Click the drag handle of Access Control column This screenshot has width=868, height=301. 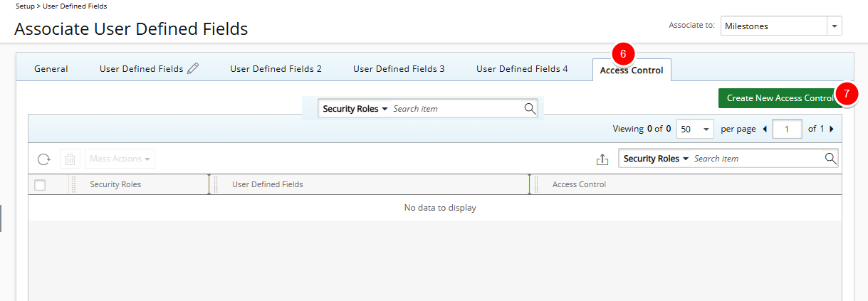click(x=536, y=184)
